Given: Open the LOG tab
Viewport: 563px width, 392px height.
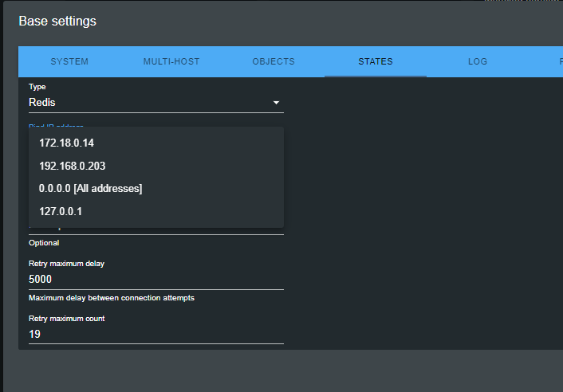Looking at the screenshot, I should click(477, 61).
